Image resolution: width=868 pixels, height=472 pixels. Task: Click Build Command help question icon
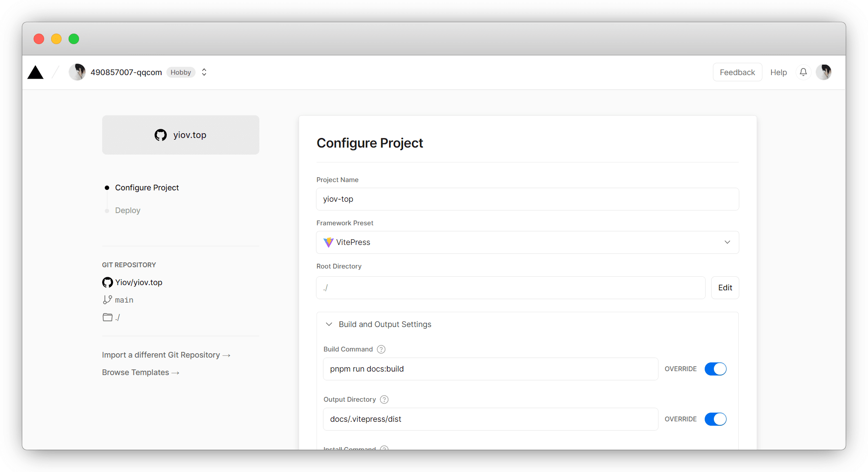381,349
